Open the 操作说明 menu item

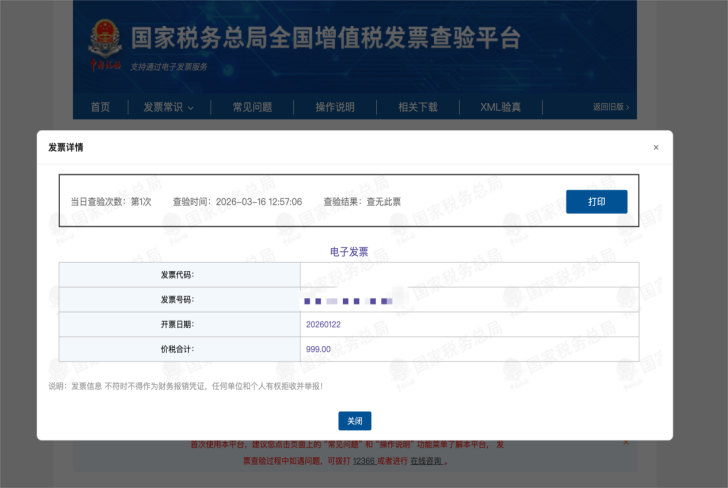[335, 107]
